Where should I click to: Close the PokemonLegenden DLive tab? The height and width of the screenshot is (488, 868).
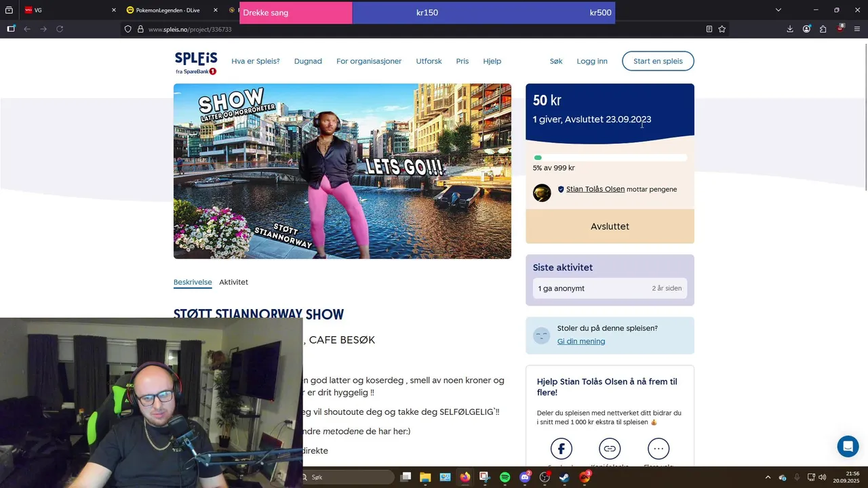[x=215, y=10]
